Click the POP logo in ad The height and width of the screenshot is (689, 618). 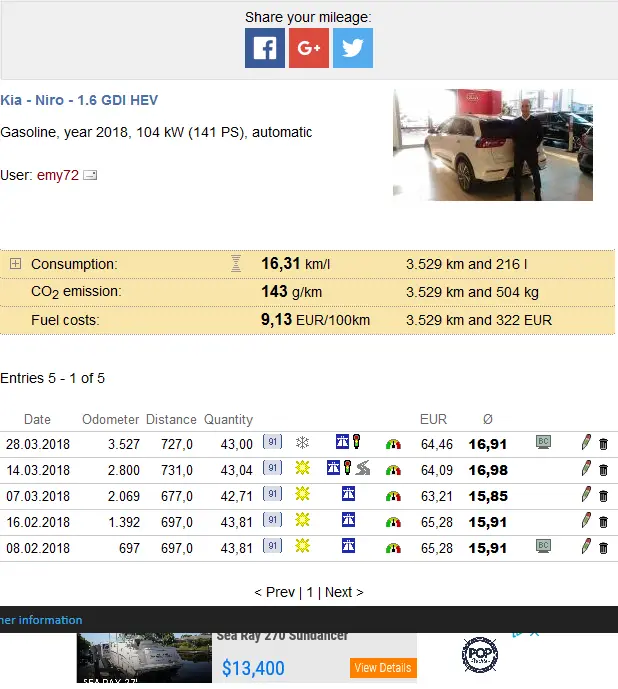[x=480, y=655]
